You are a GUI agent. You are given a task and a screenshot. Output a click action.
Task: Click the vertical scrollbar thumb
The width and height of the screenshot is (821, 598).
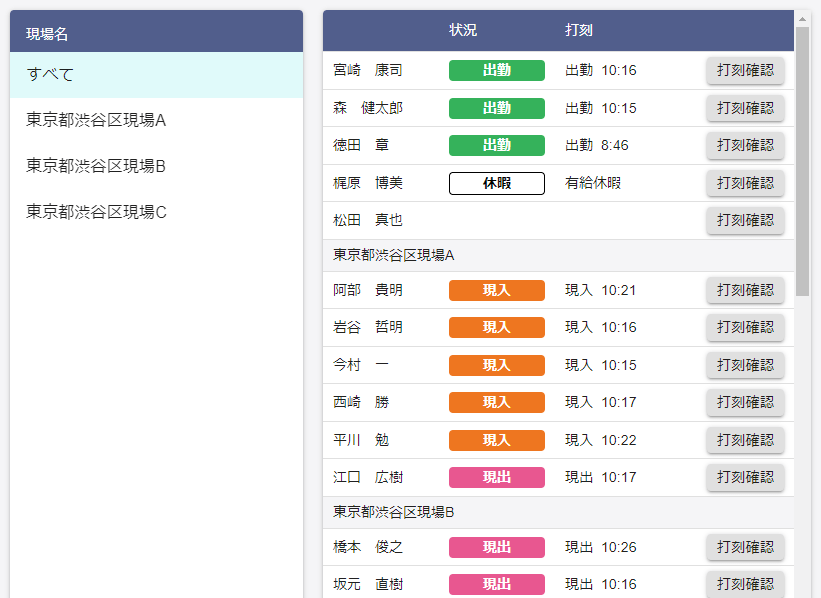(802, 161)
